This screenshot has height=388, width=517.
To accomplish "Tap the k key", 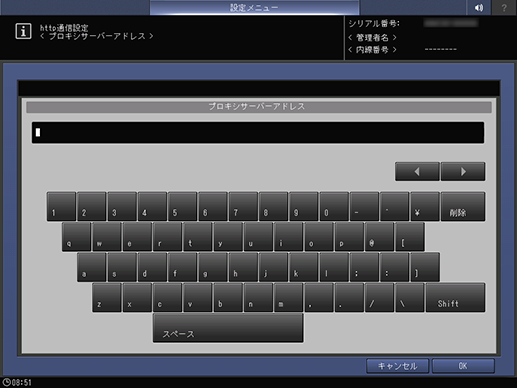I will 304,267.
